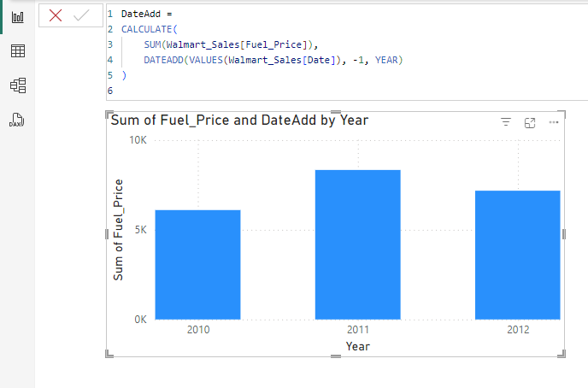Select the 2010 bar in chart
Viewport: 588px width, 388px height.
197,264
